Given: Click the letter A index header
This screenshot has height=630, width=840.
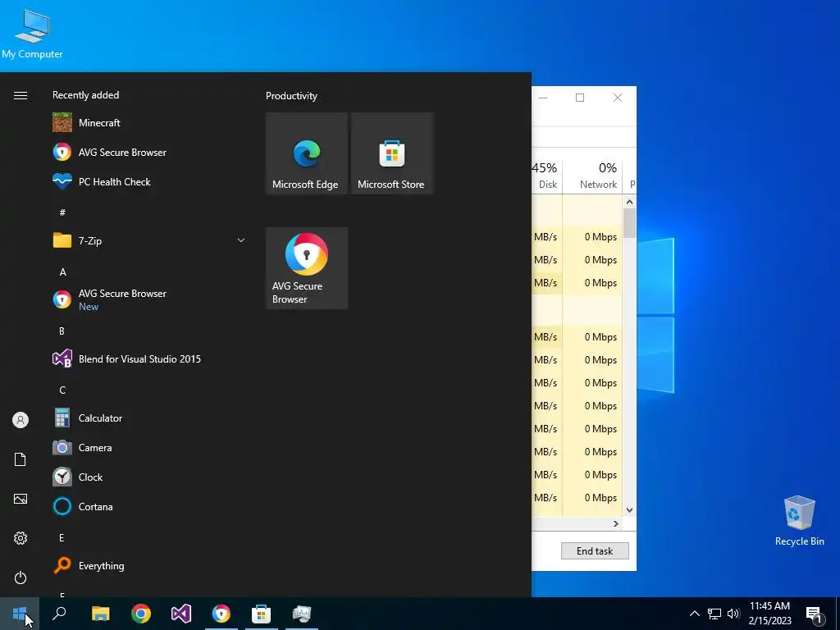Looking at the screenshot, I should [62, 272].
